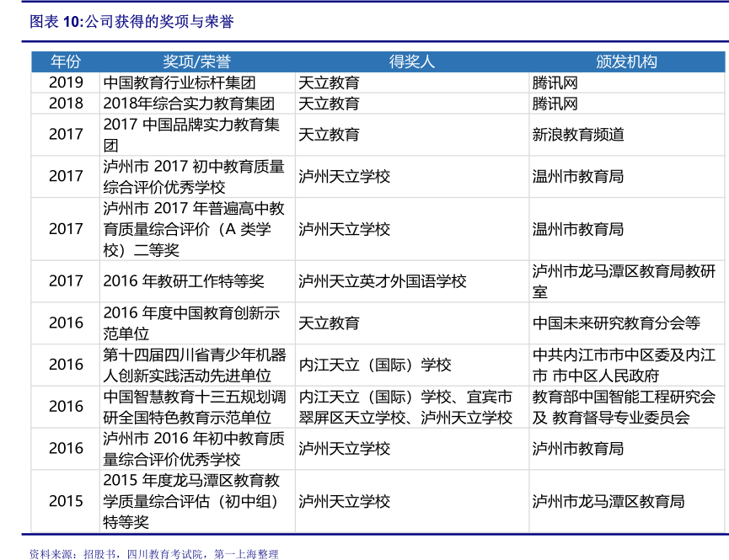Click the 颁发机构 column header

626,61
